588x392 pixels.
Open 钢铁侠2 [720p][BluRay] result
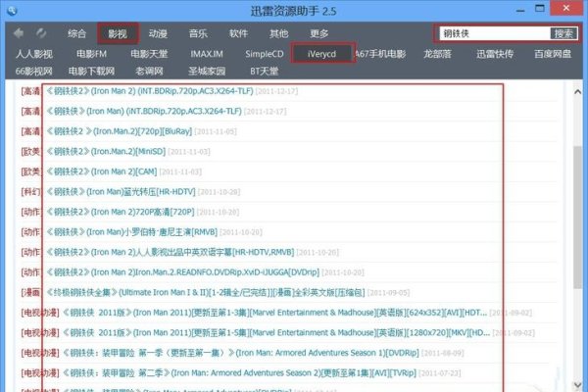click(x=120, y=131)
